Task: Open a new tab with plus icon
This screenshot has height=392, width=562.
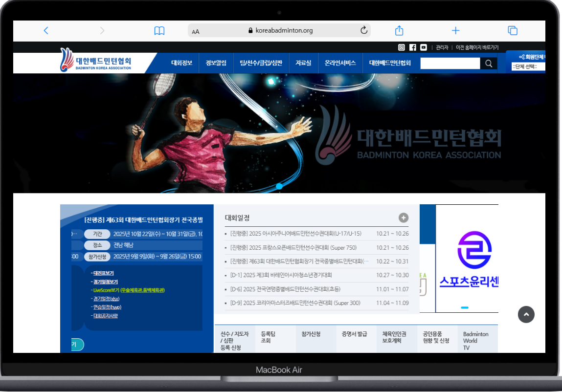Action: pos(455,31)
